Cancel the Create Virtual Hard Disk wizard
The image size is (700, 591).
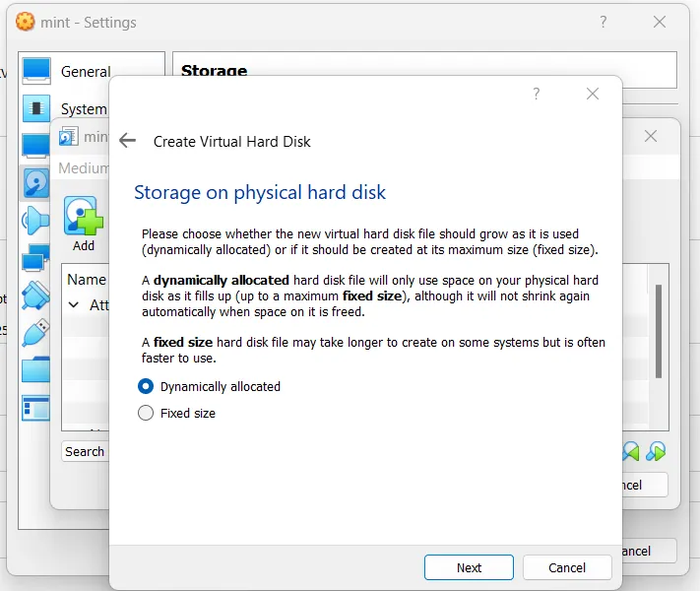(x=567, y=567)
